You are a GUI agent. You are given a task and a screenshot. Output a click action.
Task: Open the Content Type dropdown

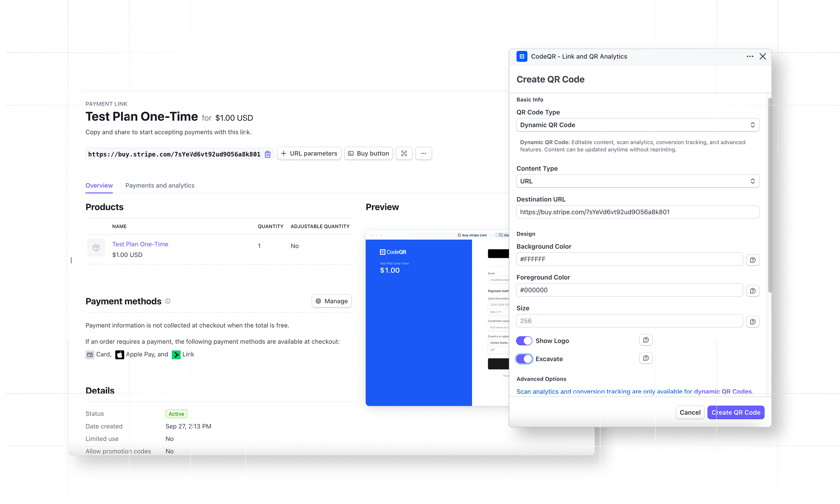(638, 181)
